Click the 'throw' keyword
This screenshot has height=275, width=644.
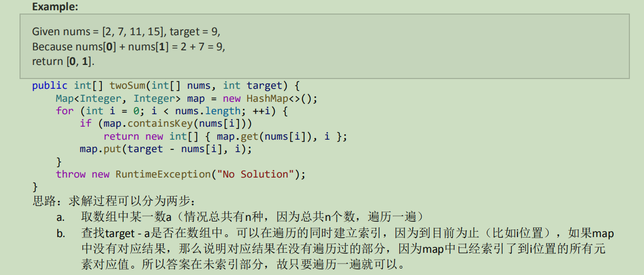(71, 174)
